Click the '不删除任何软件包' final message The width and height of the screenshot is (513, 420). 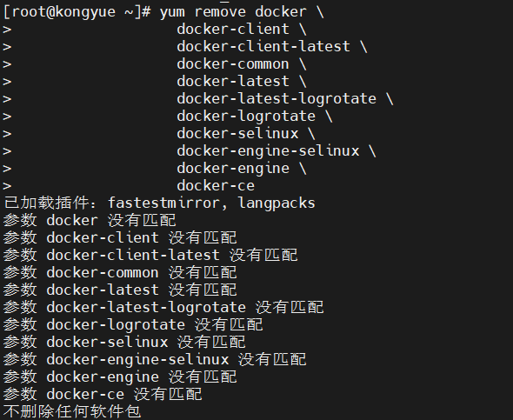pyautogui.click(x=72, y=411)
